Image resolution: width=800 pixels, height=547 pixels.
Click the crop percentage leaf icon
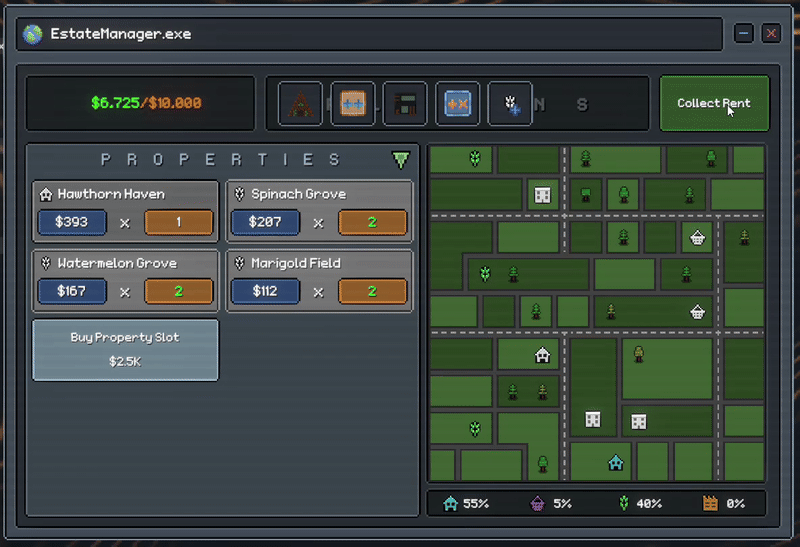click(626, 504)
